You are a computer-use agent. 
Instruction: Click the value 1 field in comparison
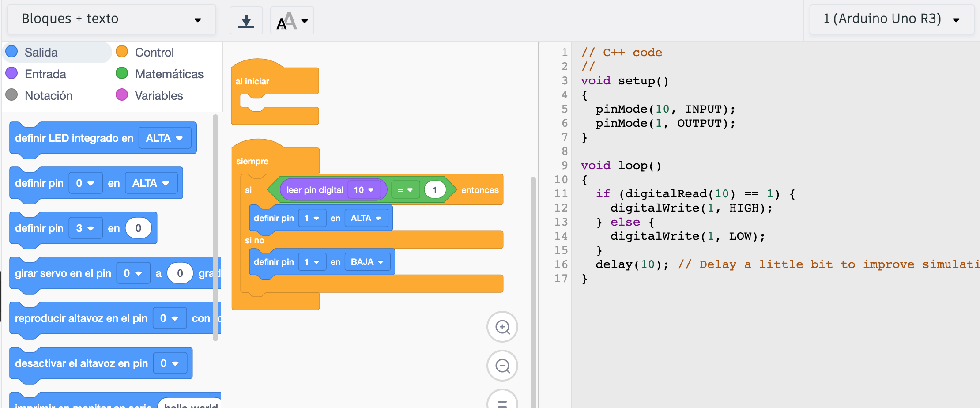coord(435,190)
